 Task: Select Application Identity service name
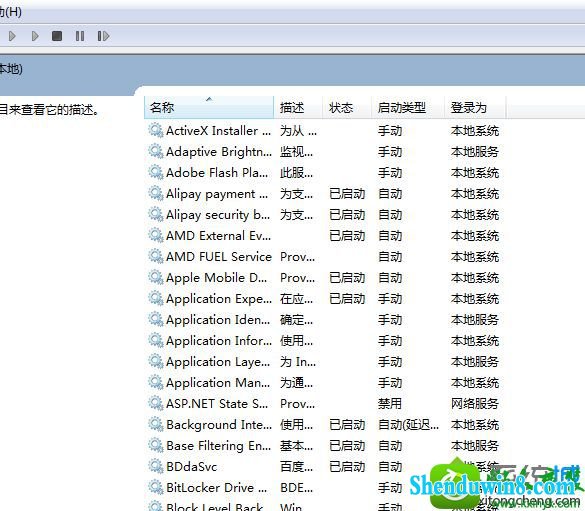(218, 320)
